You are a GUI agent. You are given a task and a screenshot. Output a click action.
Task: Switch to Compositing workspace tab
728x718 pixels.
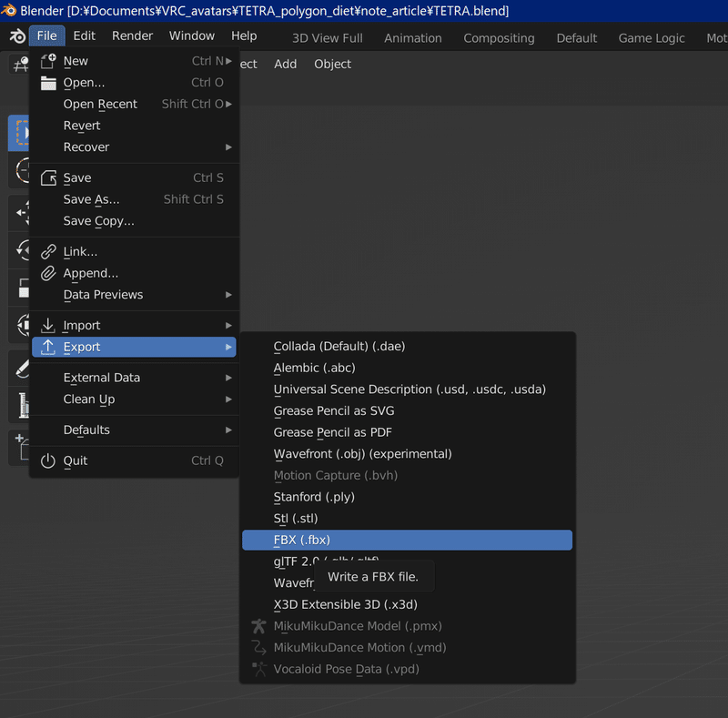click(x=499, y=38)
